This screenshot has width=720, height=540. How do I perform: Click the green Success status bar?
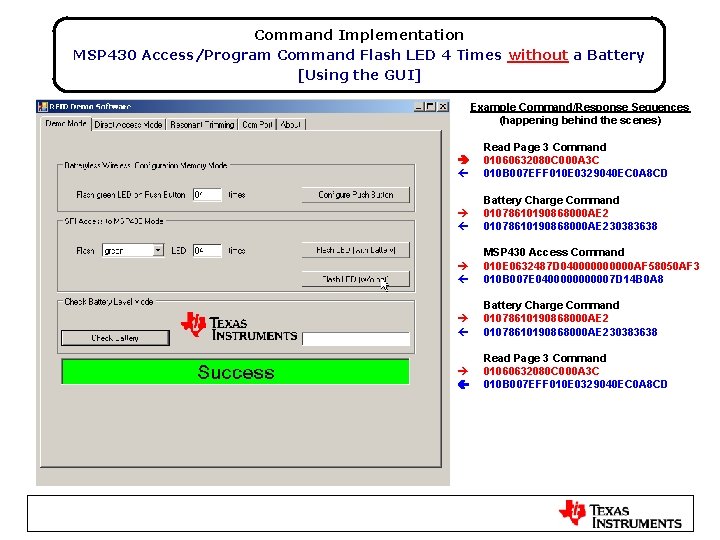pyautogui.click(x=235, y=371)
